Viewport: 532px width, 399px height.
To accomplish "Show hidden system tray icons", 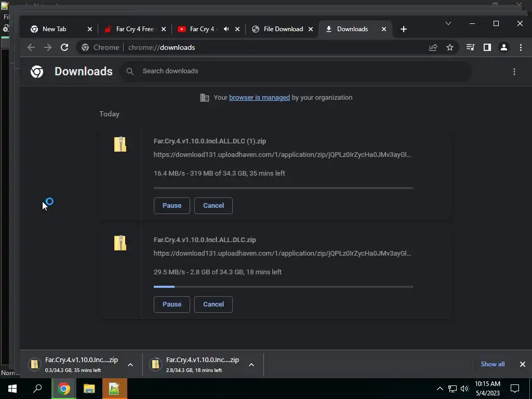I will tap(440, 389).
